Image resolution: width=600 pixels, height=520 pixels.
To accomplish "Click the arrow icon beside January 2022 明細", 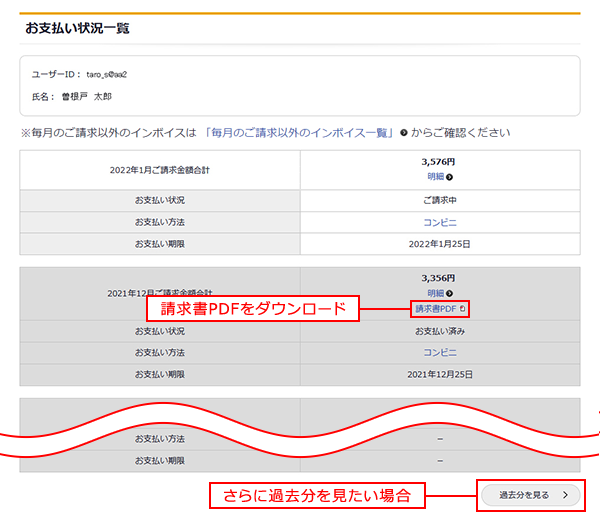I will 450,177.
